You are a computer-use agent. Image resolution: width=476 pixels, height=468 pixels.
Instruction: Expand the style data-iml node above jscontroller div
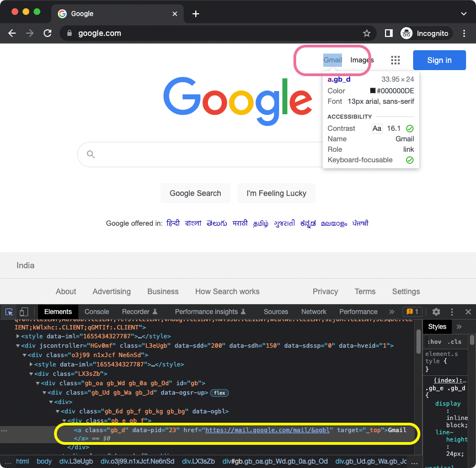point(18,336)
